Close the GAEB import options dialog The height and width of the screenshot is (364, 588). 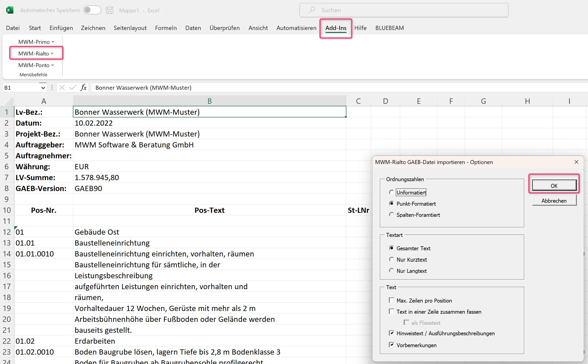click(x=576, y=162)
